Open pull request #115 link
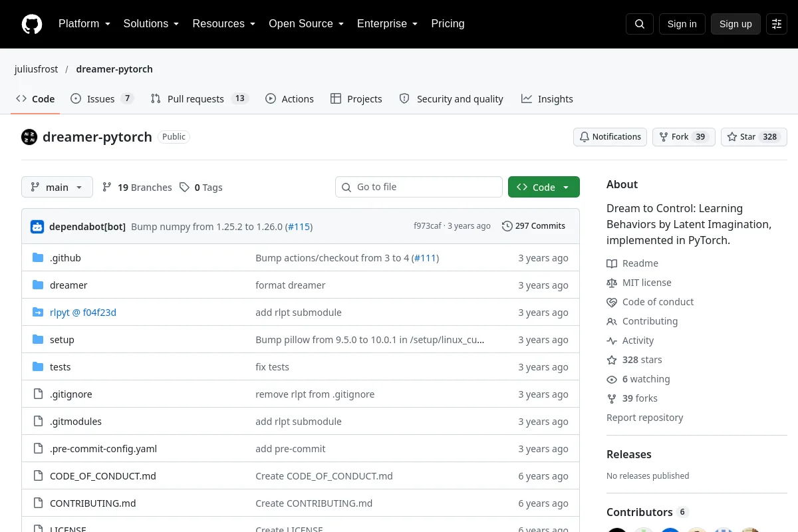 [299, 227]
